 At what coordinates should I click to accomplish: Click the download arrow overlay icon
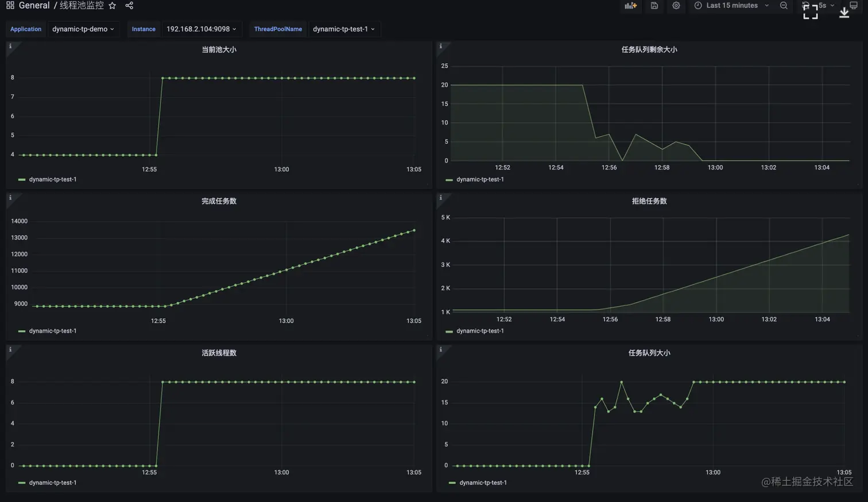pos(844,13)
